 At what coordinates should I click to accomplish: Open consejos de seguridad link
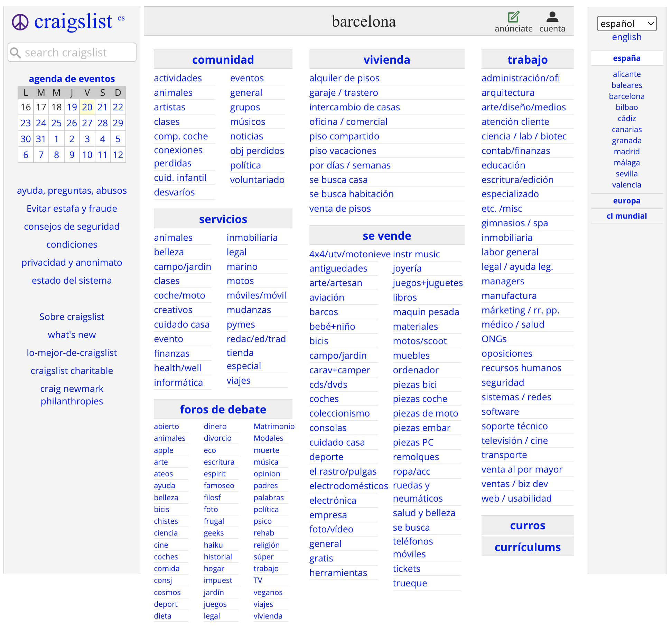pos(72,227)
